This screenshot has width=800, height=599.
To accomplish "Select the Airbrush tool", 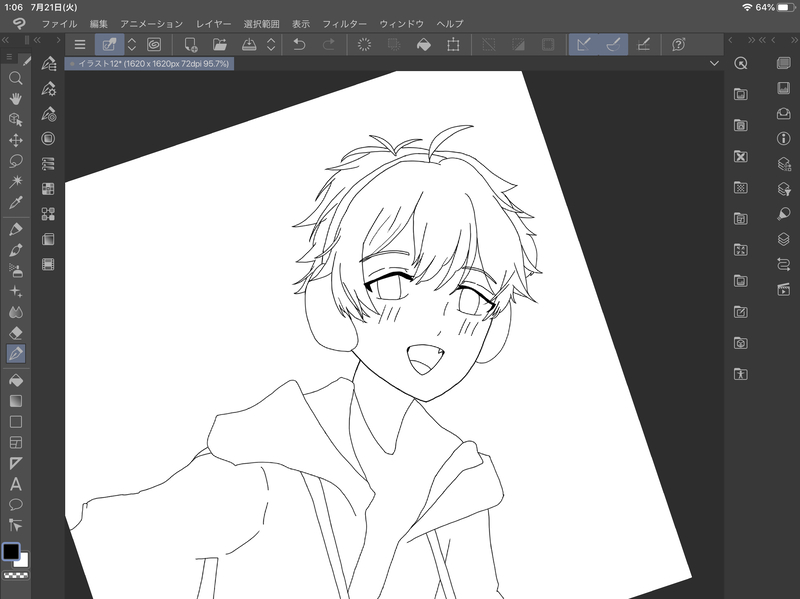I will (15, 271).
